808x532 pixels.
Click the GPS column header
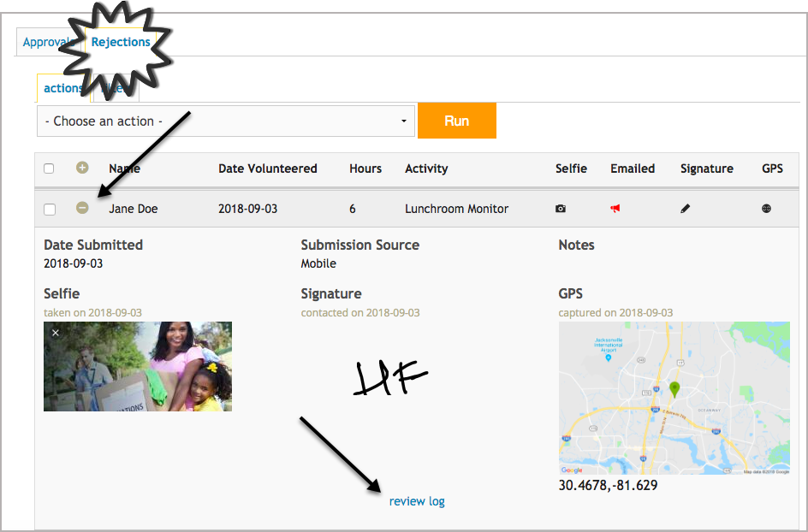point(772,168)
